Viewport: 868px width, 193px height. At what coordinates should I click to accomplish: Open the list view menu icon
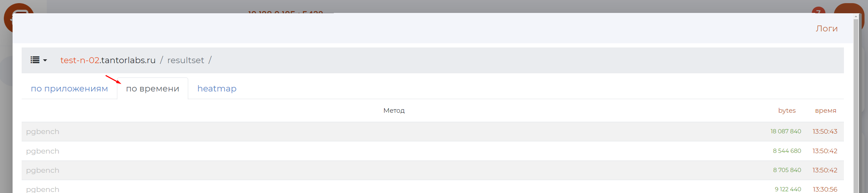click(35, 60)
